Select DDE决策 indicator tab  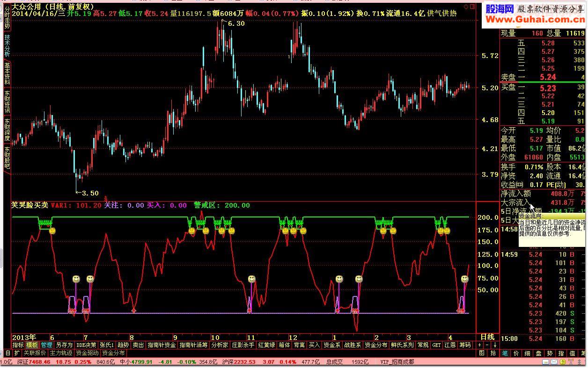pyautogui.click(x=86, y=345)
